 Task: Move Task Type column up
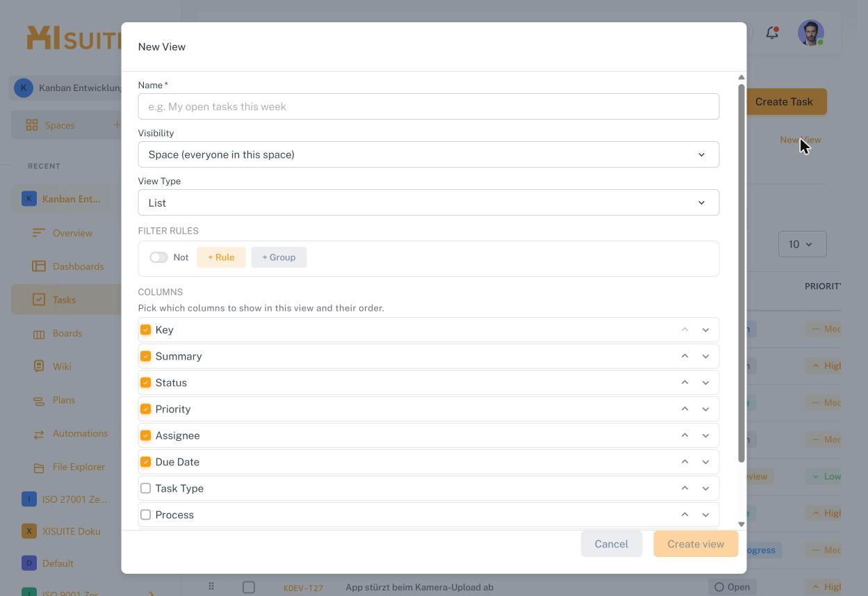[685, 488]
